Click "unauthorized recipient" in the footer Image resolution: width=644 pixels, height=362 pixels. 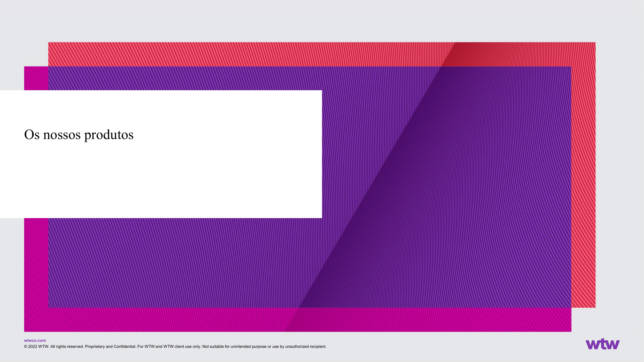click(x=305, y=347)
